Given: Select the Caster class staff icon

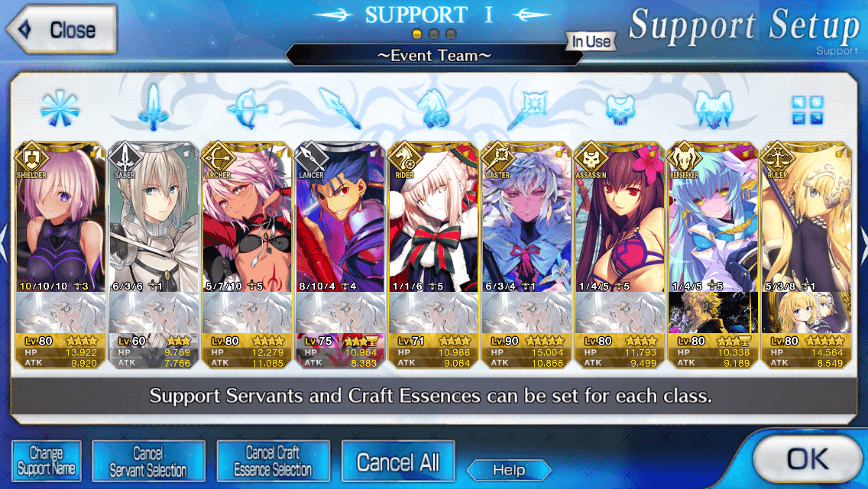Looking at the screenshot, I should pos(526,108).
